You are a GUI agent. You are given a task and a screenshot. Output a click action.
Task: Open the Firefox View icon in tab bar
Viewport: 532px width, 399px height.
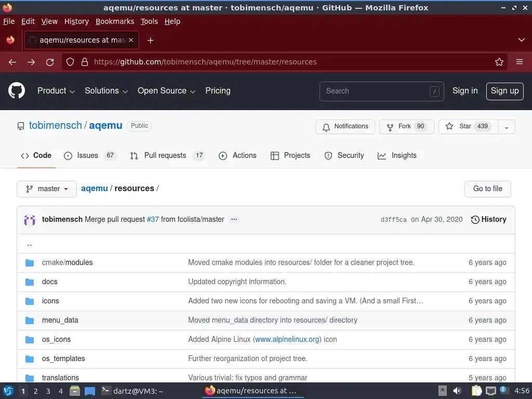coord(10,40)
